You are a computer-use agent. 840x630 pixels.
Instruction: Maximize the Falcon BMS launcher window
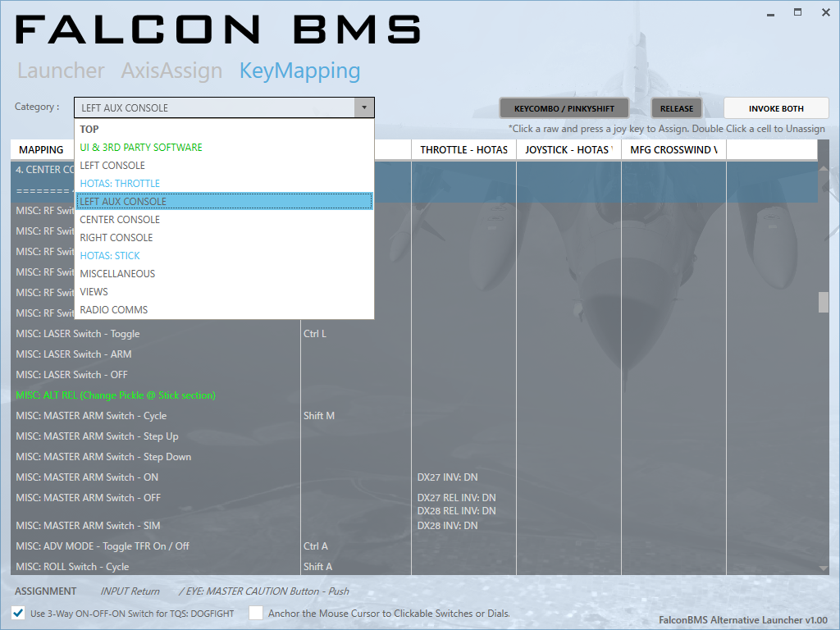[797, 12]
